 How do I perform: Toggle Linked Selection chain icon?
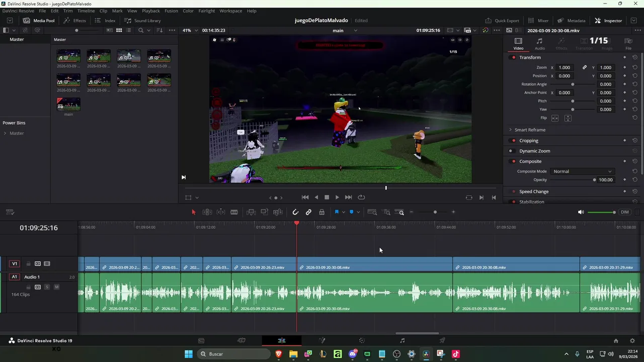pyautogui.click(x=308, y=212)
